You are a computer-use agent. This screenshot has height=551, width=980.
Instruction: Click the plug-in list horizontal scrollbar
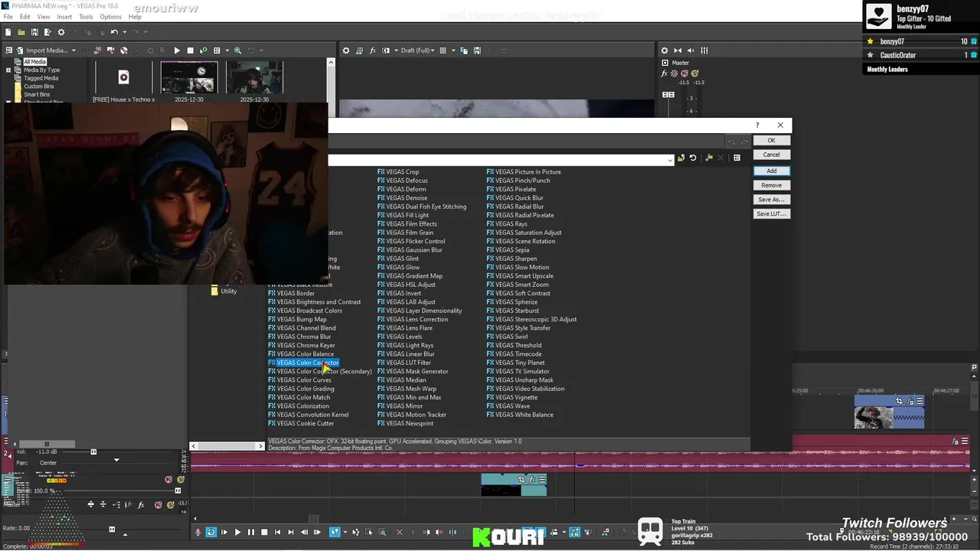click(226, 446)
